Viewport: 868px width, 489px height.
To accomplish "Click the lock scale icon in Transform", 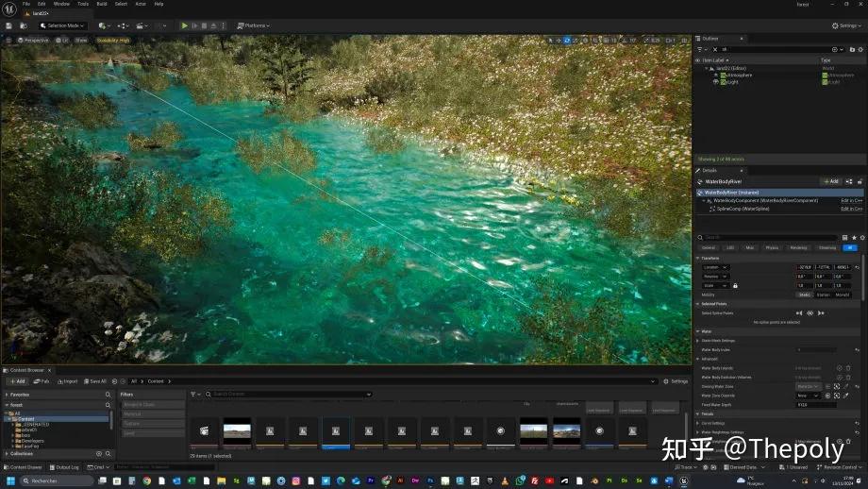I will coord(735,286).
